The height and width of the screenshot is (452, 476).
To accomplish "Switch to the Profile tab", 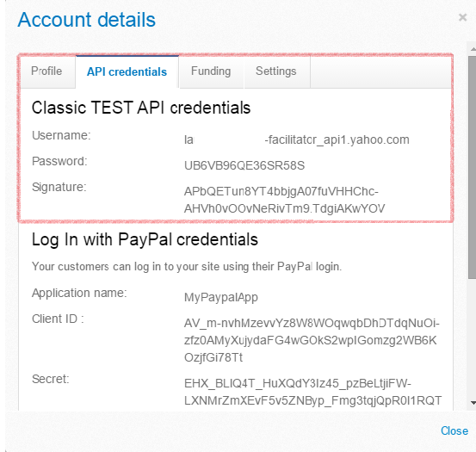I will tap(46, 71).
